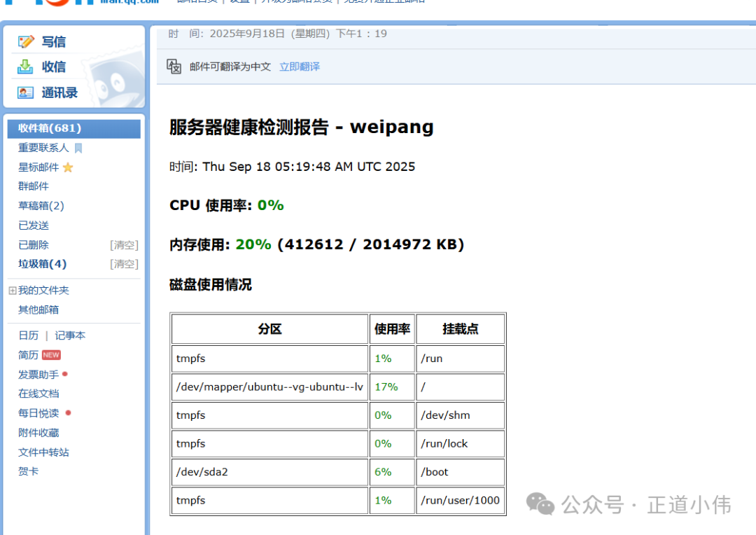The width and height of the screenshot is (756, 535).
Task: Open 垃圾箱(4) junk folder
Action: point(43,264)
